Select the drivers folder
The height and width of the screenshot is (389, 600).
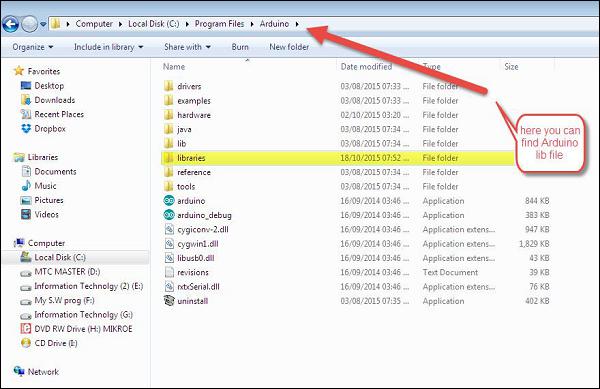[189, 86]
